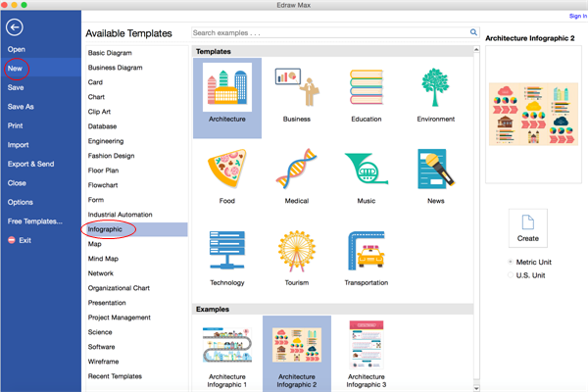This screenshot has height=392, width=588.
Task: Select the Business template icon
Action: [297, 87]
